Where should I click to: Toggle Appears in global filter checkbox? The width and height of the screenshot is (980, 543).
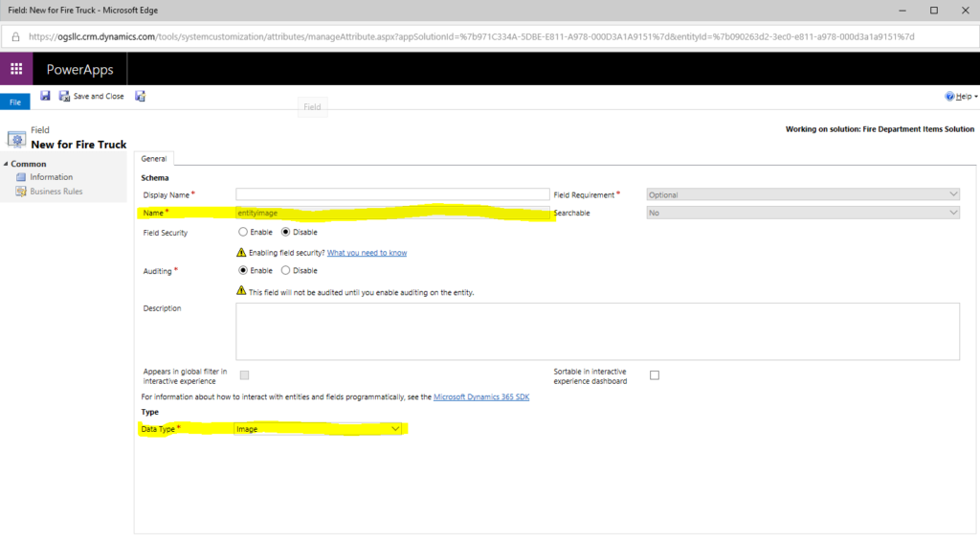pos(244,375)
